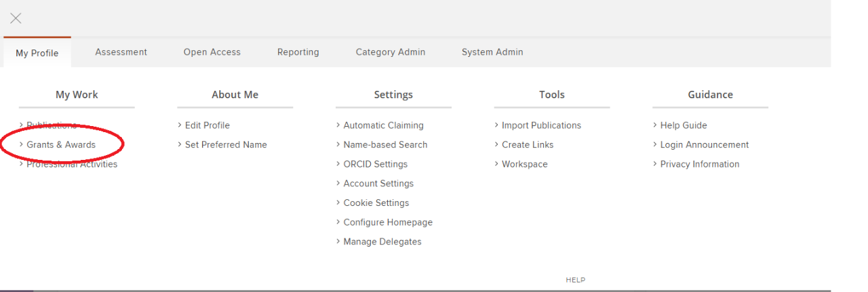Open ORCID Settings
Viewport: 868px width, 292px height.
[375, 165]
